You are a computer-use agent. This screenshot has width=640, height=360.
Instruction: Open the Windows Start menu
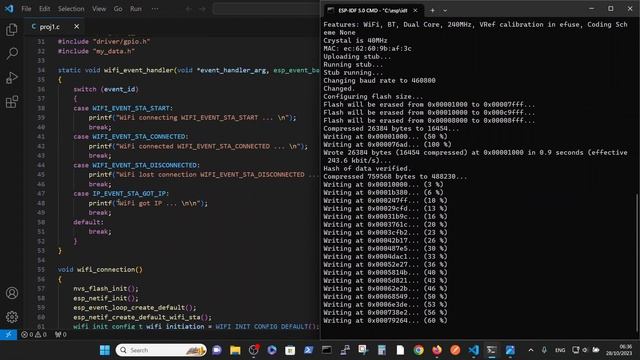(x=105, y=350)
